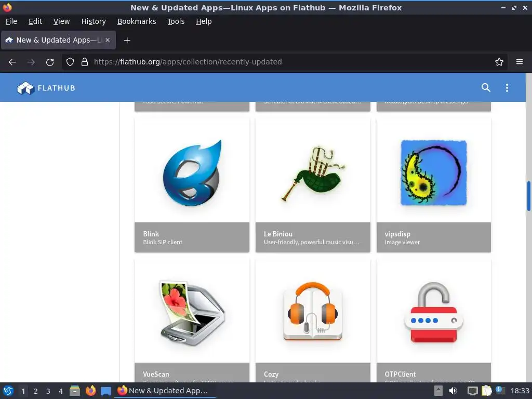Viewport: 532px width, 399px height.
Task: Click the removable media tray icon
Action: tap(438, 391)
